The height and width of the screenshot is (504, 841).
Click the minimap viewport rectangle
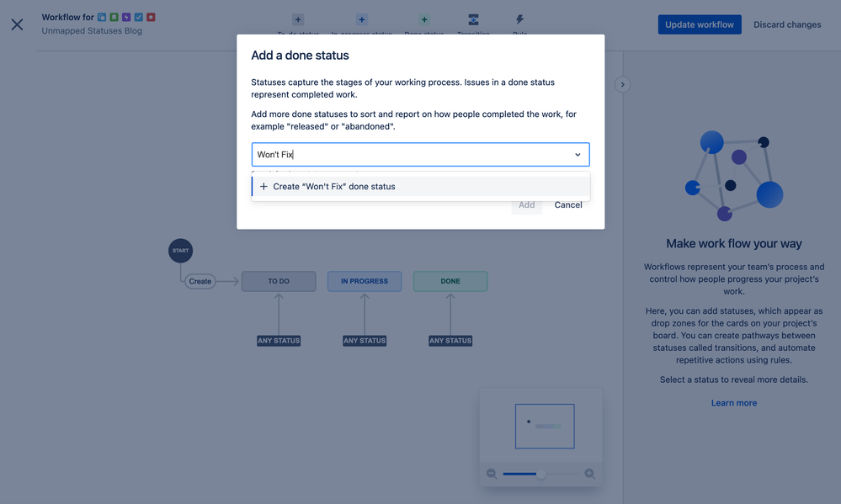click(x=545, y=427)
